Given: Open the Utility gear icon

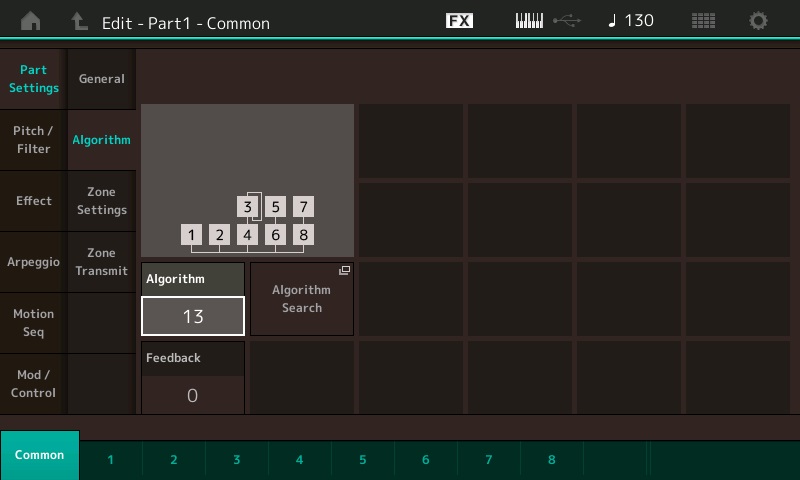Looking at the screenshot, I should [759, 21].
